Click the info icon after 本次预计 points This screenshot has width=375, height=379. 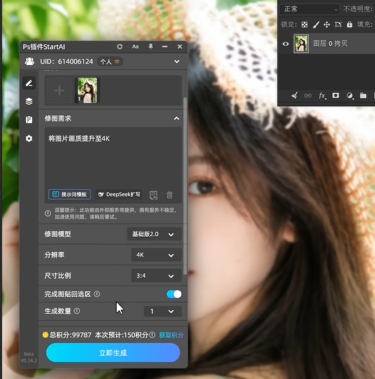[x=152, y=335]
